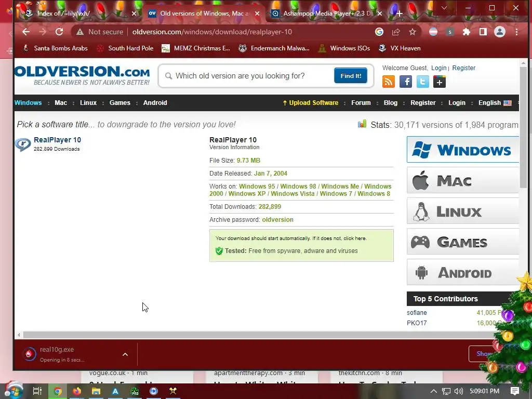Click the vertical page scrollbar thumb
Image resolution: width=532 pixels, height=399 pixels.
[523, 127]
